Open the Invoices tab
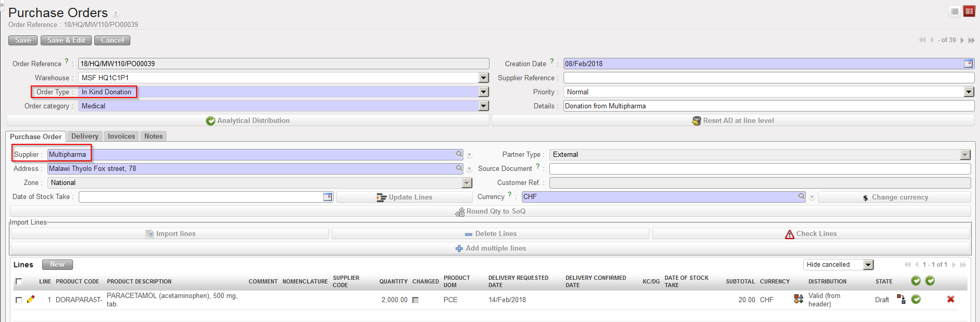Screen dimensions: 980x322 (121, 137)
